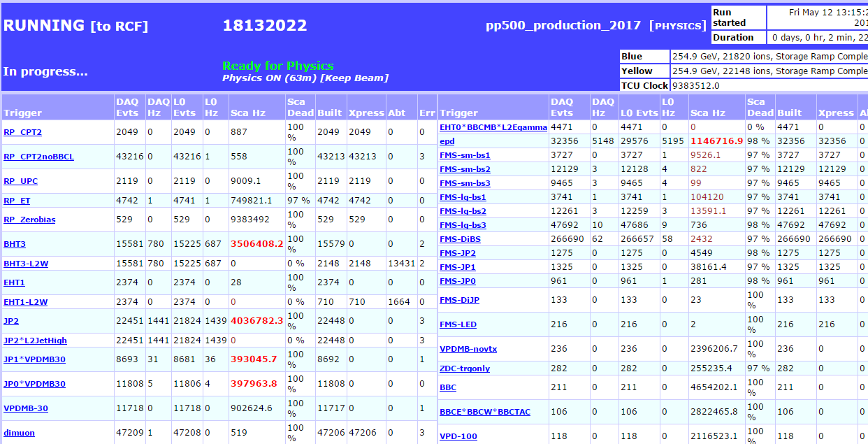This screenshot has width=868, height=444.
Task: Open the BBCE*BBCW*BBCTAC trigger link
Action: click(x=485, y=412)
